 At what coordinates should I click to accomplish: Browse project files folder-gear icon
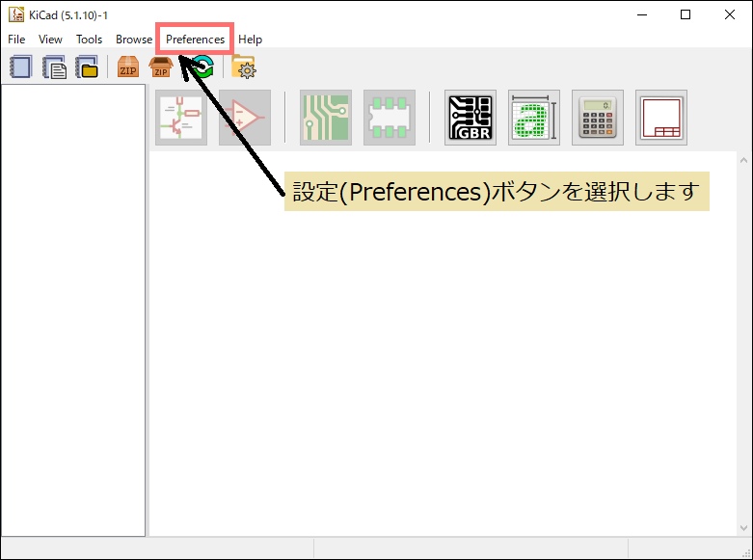(244, 67)
